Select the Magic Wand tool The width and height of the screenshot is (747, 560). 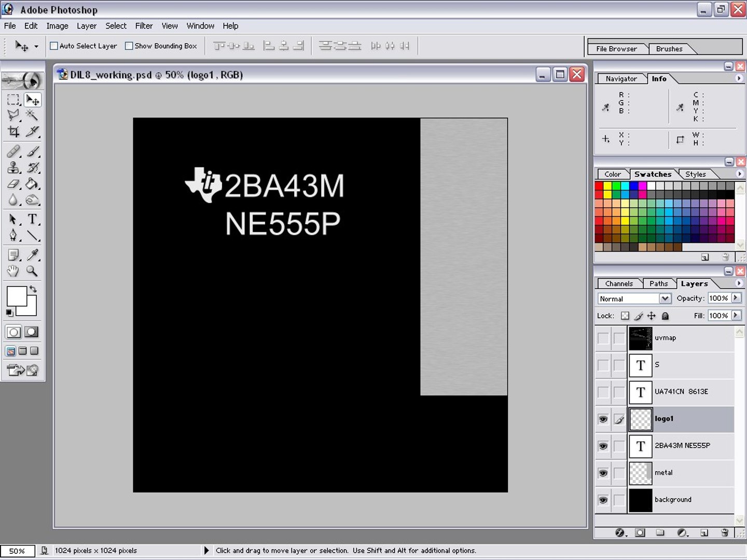[32, 115]
